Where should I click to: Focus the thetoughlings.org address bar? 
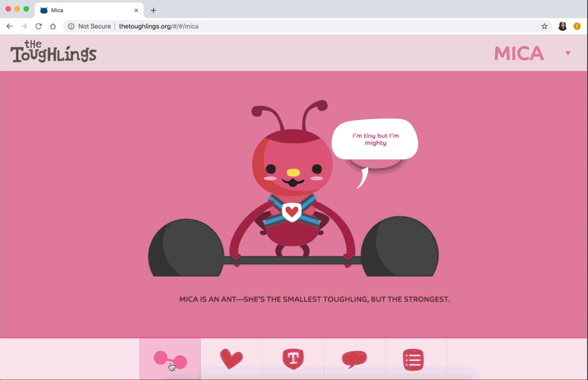click(x=308, y=26)
